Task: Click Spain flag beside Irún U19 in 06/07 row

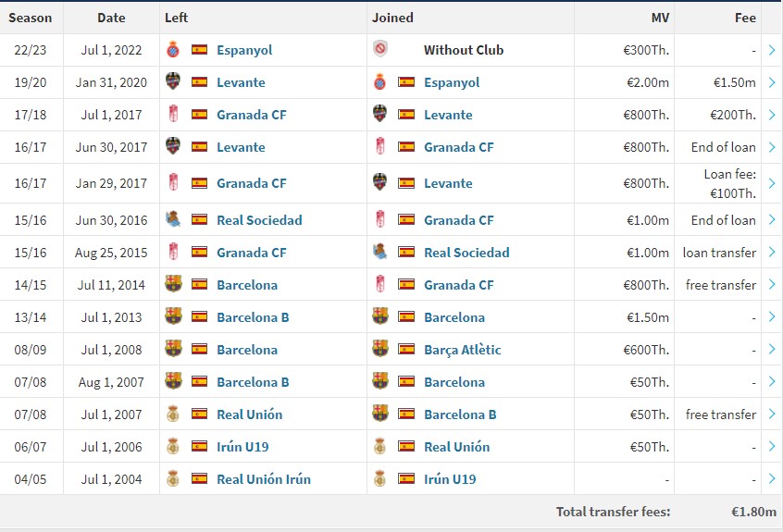Action: 199,446
